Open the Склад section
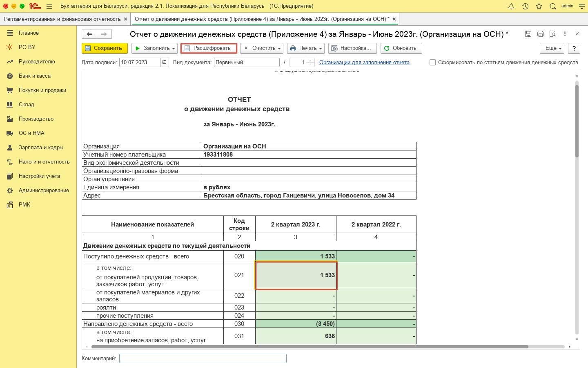 point(38,104)
